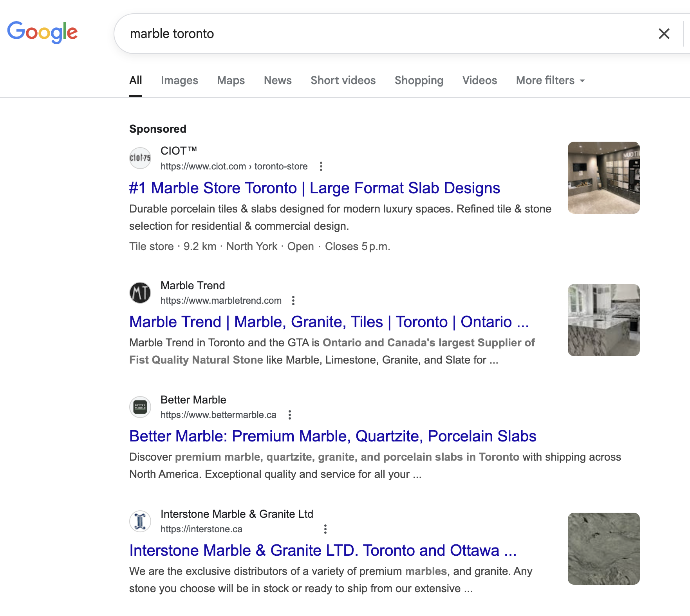Switch to the Images tab
The image size is (690, 616).
(179, 80)
